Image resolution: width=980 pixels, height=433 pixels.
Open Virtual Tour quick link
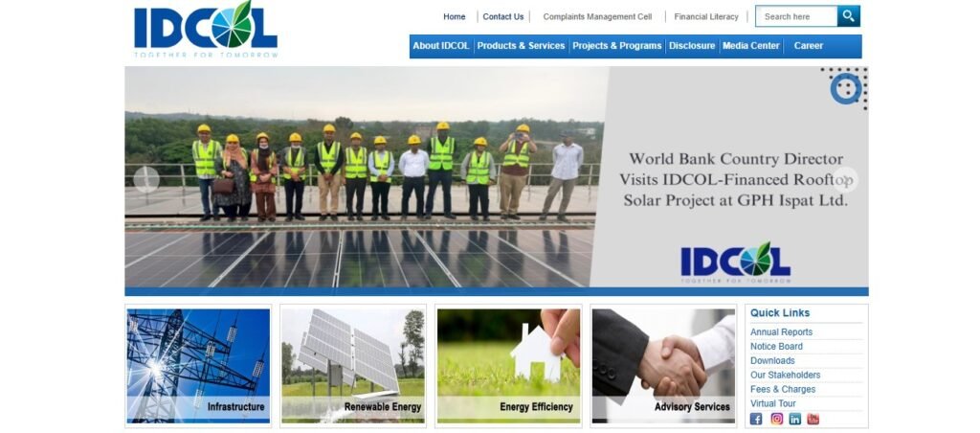tap(773, 403)
